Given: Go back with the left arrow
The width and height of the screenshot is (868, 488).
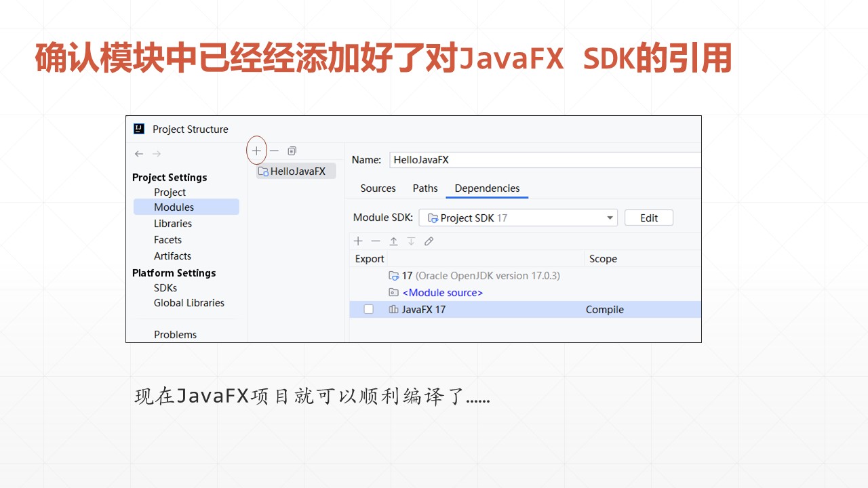Looking at the screenshot, I should (x=139, y=154).
